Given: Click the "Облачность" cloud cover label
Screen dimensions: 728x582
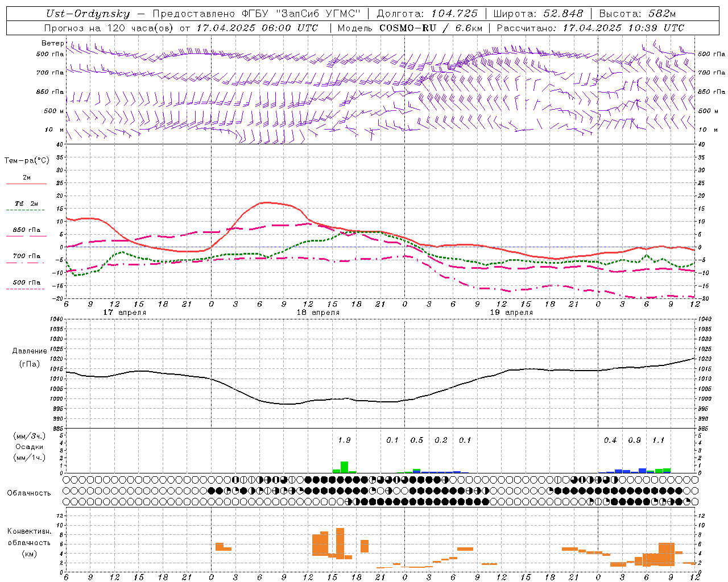Looking at the screenshot, I should (x=29, y=493).
